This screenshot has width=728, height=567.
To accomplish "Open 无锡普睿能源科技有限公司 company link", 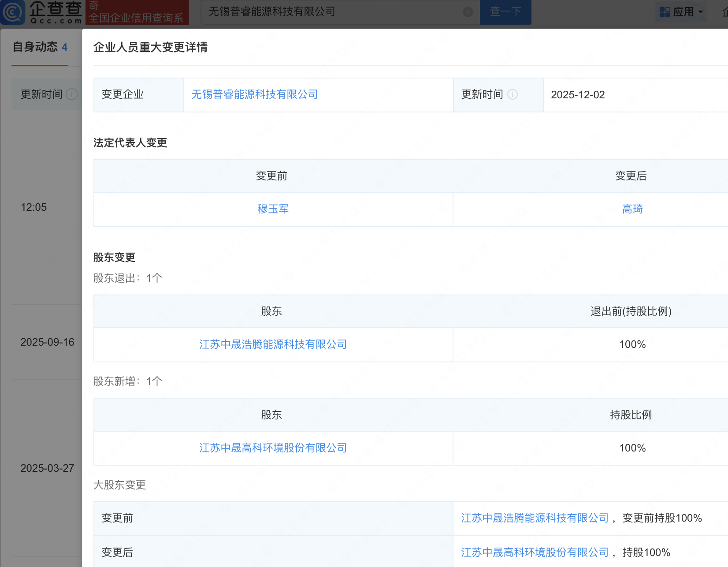I will (255, 94).
